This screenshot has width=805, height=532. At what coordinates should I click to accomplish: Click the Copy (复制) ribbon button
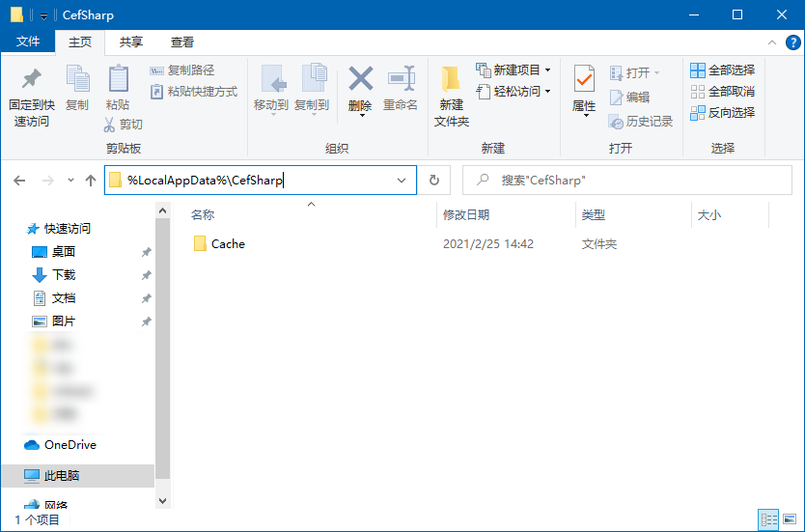(77, 88)
